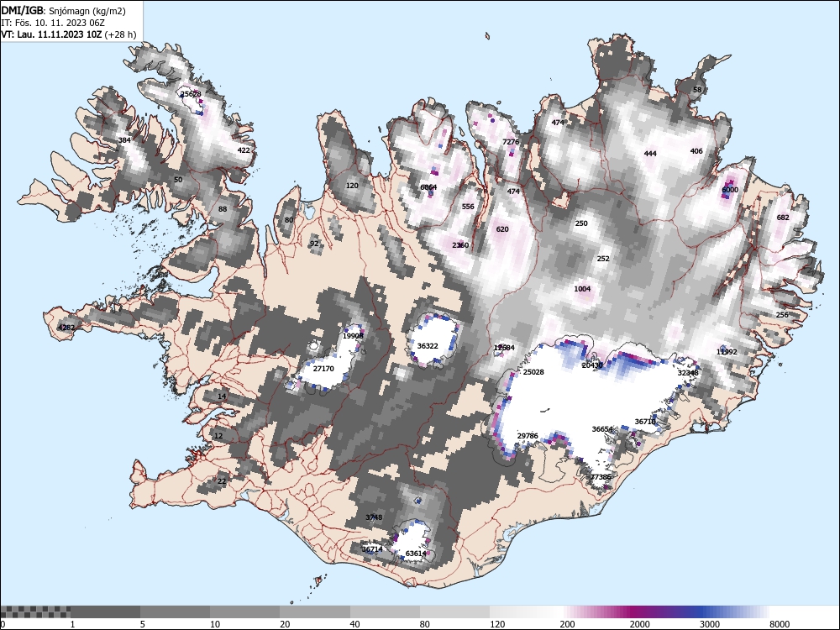Click the 27170 glacier value
The width and height of the screenshot is (840, 630).
point(323,369)
